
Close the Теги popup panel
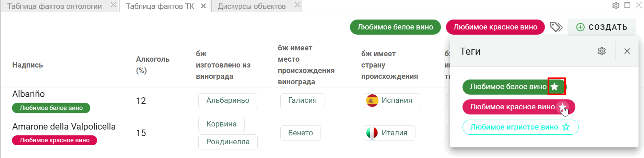[627, 51]
